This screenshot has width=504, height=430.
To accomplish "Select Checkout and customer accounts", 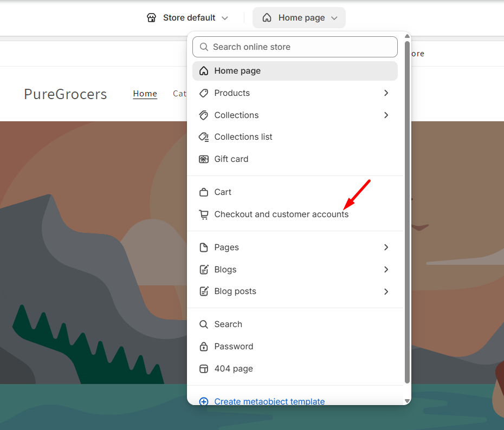I will [x=281, y=214].
